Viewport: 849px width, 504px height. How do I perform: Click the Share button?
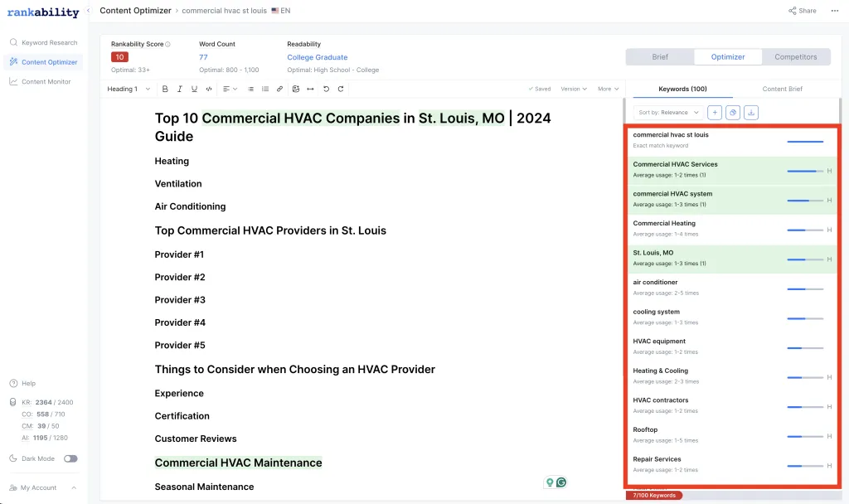pos(802,11)
